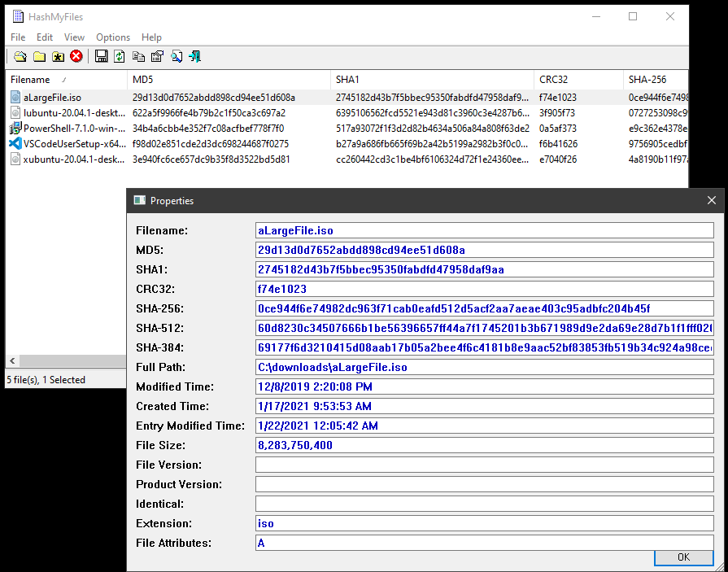The height and width of the screenshot is (572, 728).
Task: Select the lubuntu-20.04.1-deskt... filename
Action: pos(74,113)
